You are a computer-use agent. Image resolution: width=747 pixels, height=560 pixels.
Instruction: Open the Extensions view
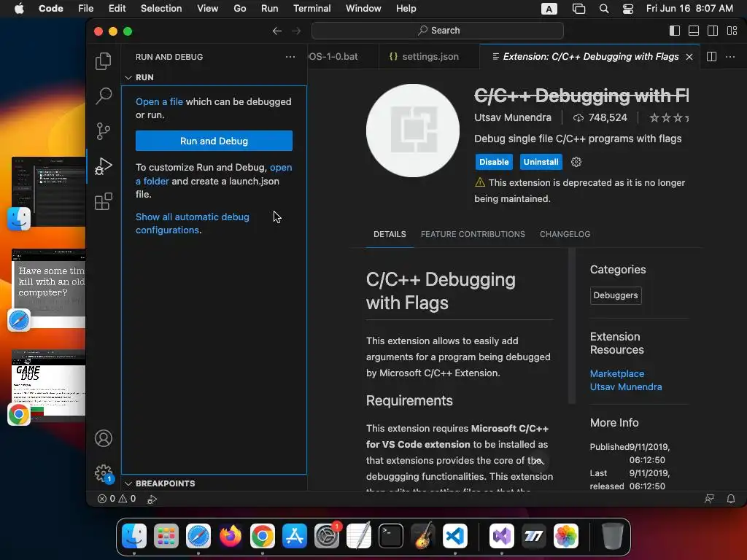(x=104, y=201)
